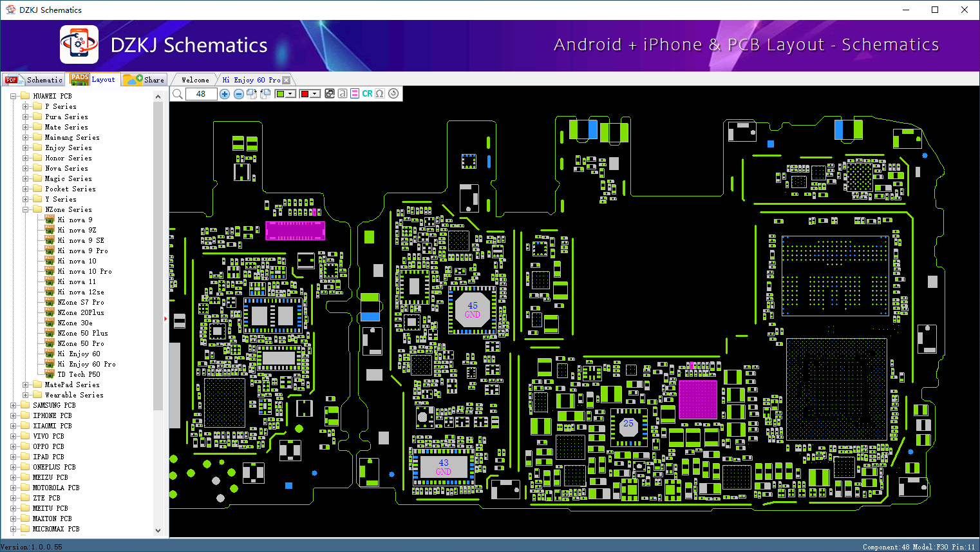
Task: Switch to the Share tab
Action: [x=144, y=80]
